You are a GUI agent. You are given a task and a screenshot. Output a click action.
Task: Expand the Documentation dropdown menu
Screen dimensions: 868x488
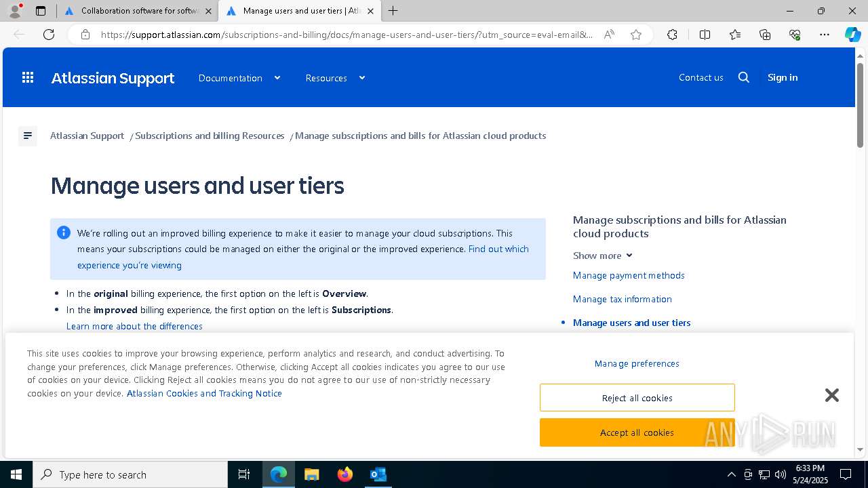[x=239, y=78]
